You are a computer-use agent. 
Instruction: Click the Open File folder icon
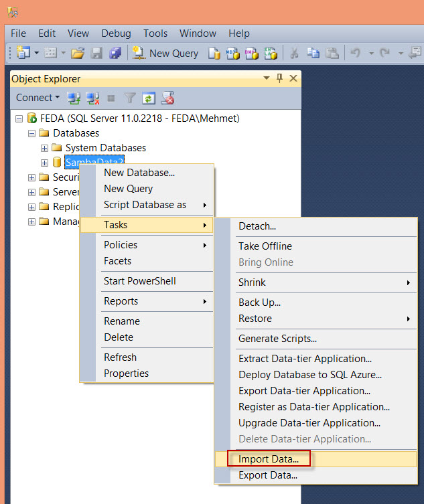point(78,53)
